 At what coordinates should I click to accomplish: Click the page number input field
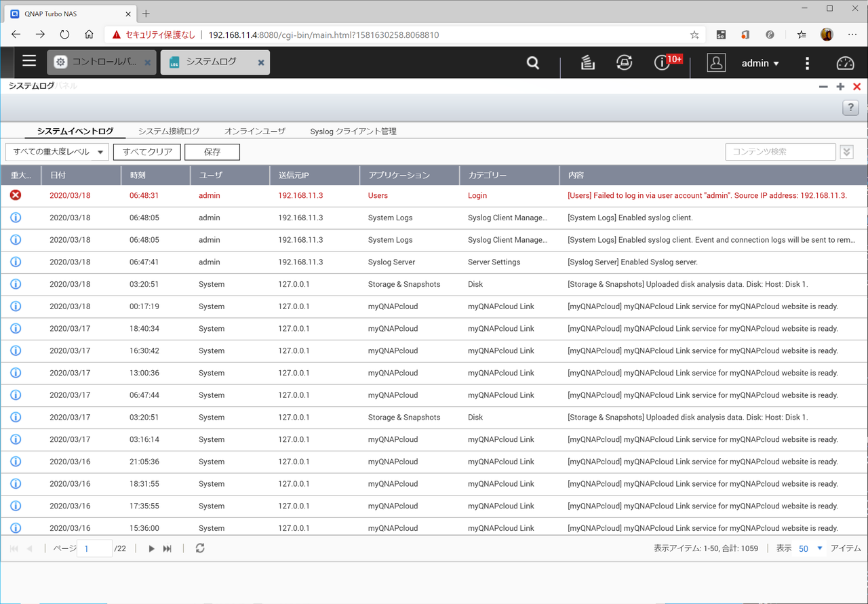pyautogui.click(x=95, y=548)
